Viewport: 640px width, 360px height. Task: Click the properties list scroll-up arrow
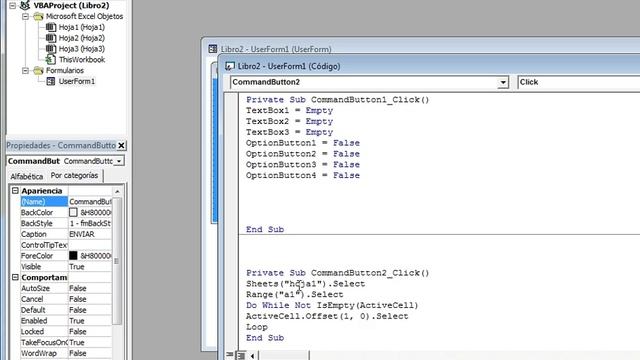pos(117,191)
